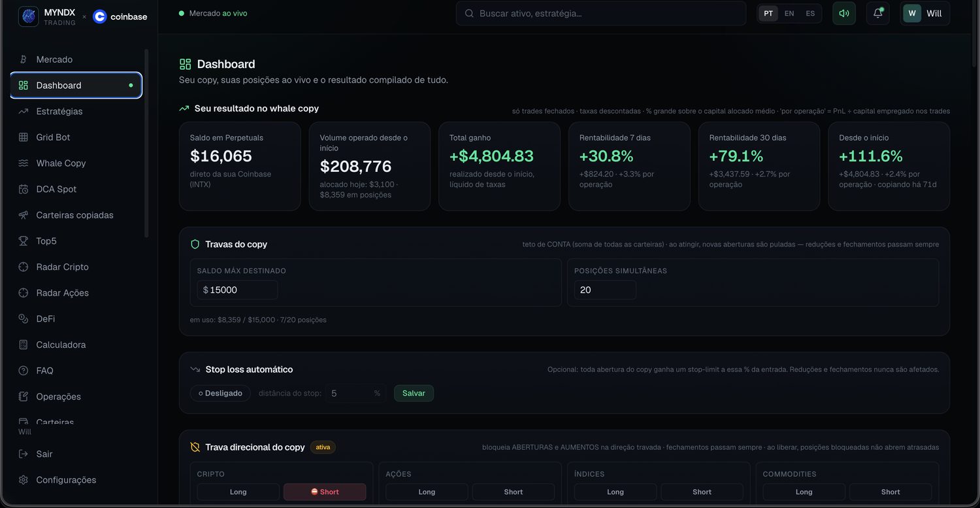This screenshot has width=980, height=508.
Task: Switch language to PT
Action: pyautogui.click(x=768, y=13)
